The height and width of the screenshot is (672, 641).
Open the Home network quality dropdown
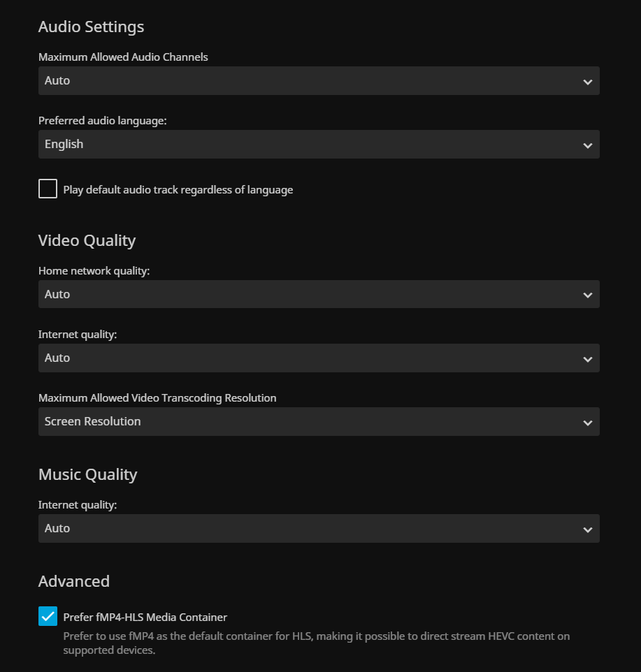click(x=308, y=295)
